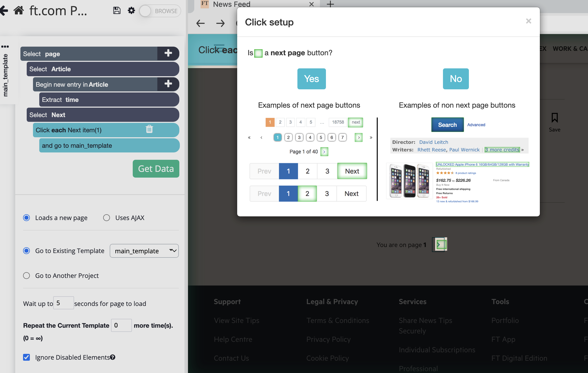This screenshot has height=373, width=588.
Task: Open the main_template dropdown
Action: pos(144,251)
